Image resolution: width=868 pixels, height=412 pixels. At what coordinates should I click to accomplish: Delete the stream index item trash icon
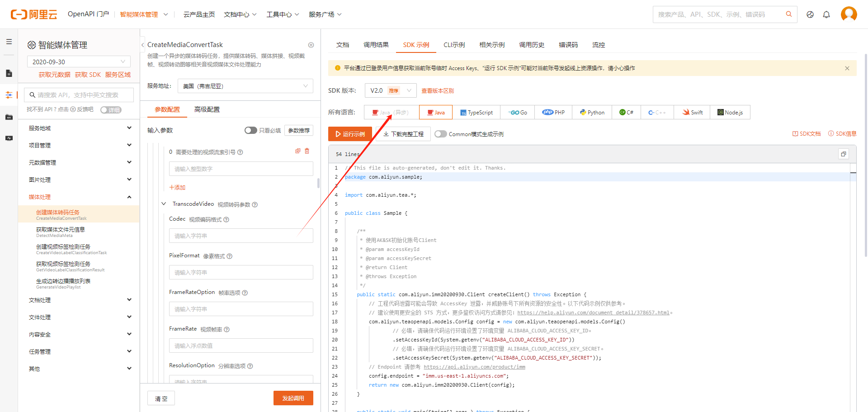click(307, 151)
